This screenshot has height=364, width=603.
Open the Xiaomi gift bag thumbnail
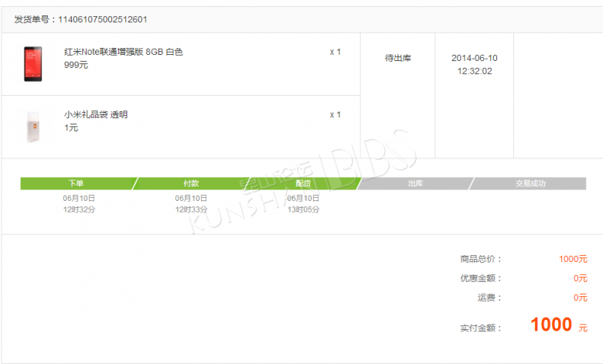(33, 127)
